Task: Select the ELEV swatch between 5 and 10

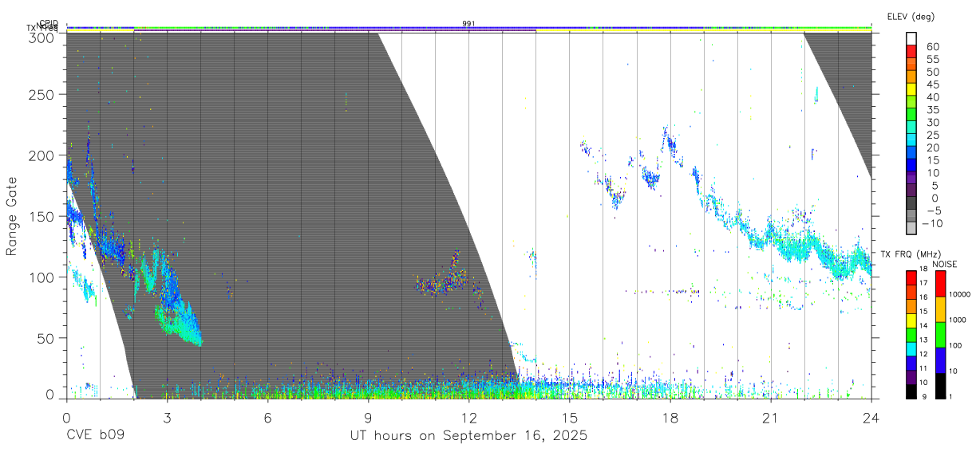Action: (x=911, y=177)
